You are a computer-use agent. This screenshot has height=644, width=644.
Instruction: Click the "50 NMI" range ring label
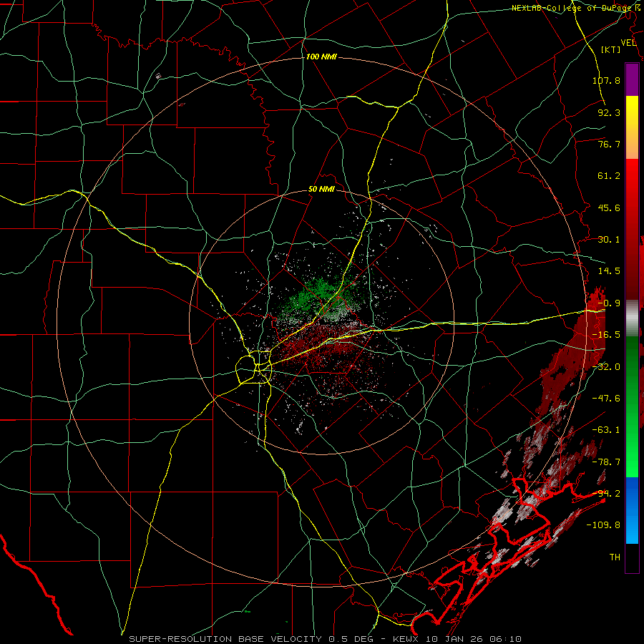coord(321,190)
